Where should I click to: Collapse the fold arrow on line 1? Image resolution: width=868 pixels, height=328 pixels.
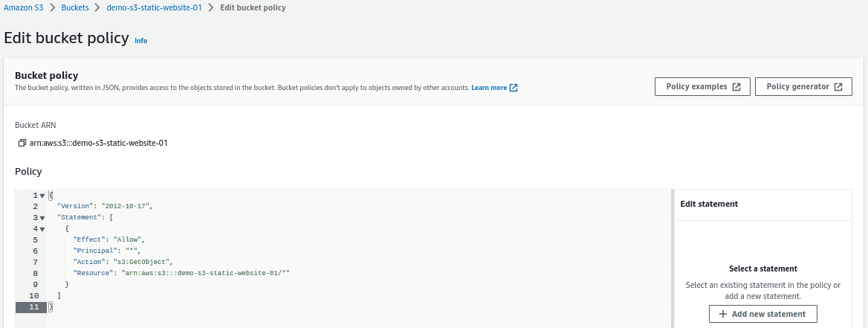point(42,196)
